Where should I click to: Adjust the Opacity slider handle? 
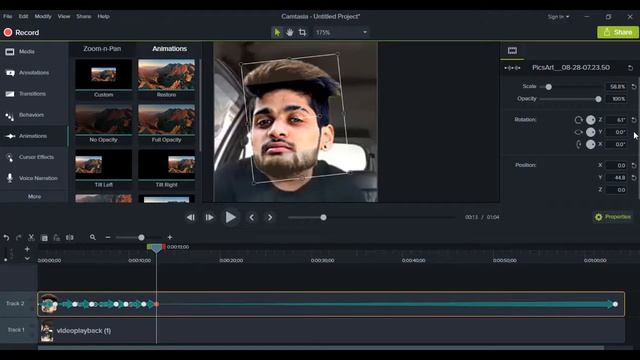(x=598, y=99)
